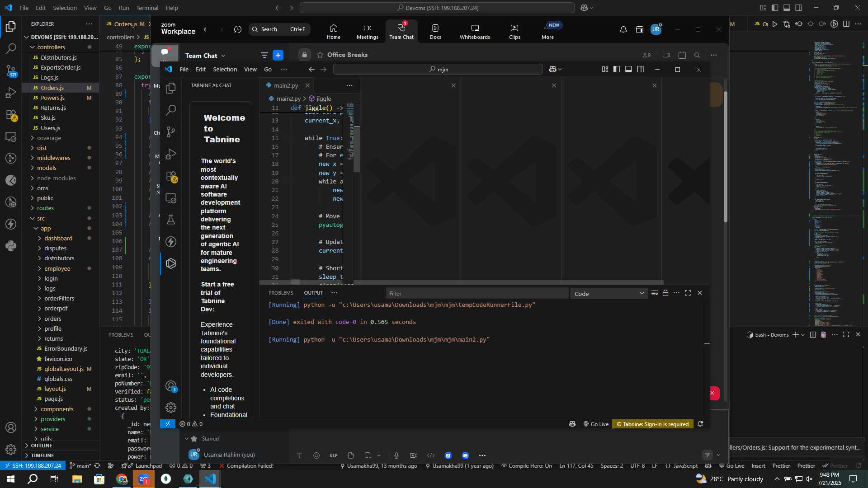Screen dimensions: 868x488
Task: Select the main2.py editor tab
Action: 286,85
